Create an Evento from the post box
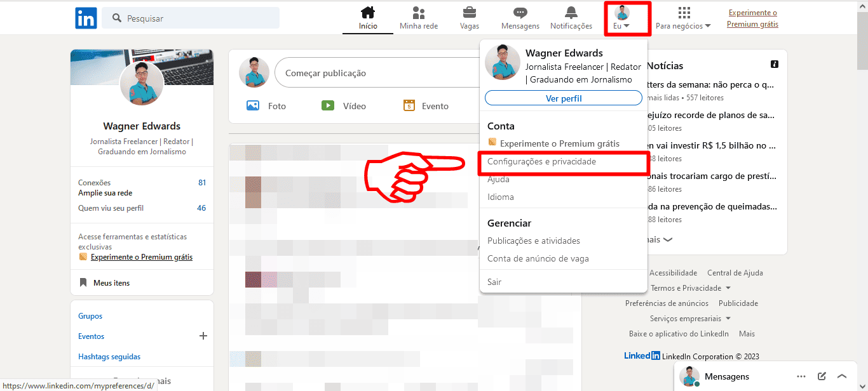The height and width of the screenshot is (391, 868). (x=426, y=106)
